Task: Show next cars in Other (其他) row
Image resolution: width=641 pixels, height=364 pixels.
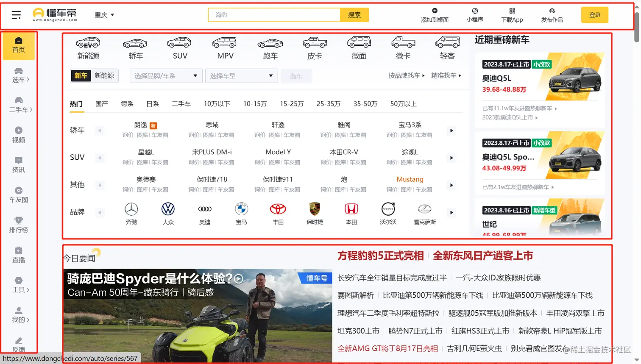Action: pyautogui.click(x=451, y=185)
